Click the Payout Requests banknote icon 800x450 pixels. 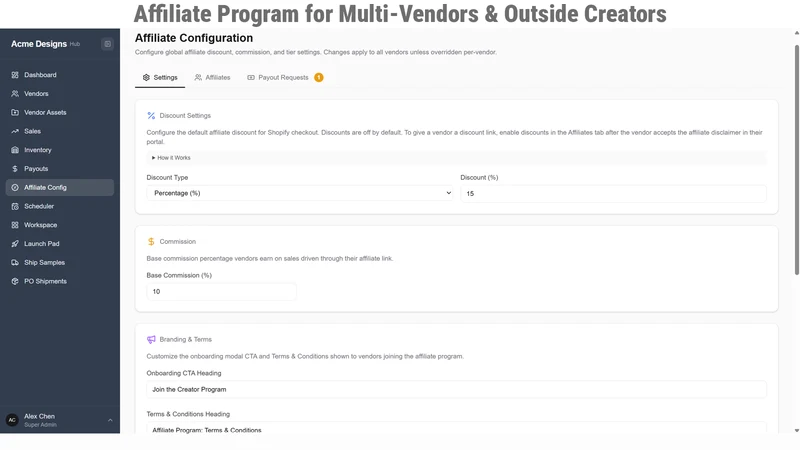point(251,78)
